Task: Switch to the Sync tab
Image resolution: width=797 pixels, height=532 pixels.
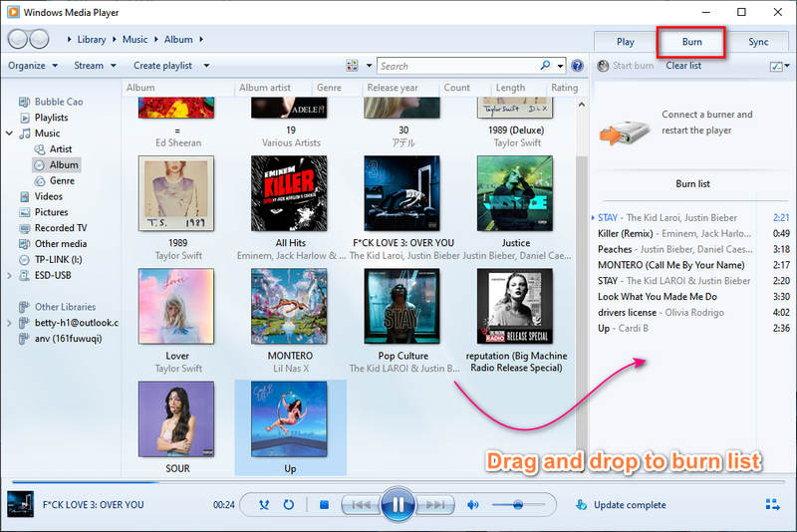Action: pyautogui.click(x=758, y=42)
